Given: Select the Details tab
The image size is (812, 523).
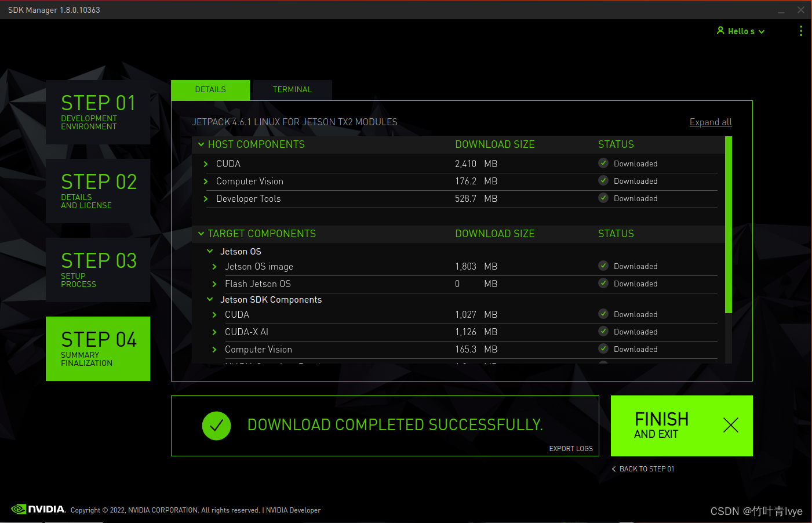Looking at the screenshot, I should [x=210, y=89].
